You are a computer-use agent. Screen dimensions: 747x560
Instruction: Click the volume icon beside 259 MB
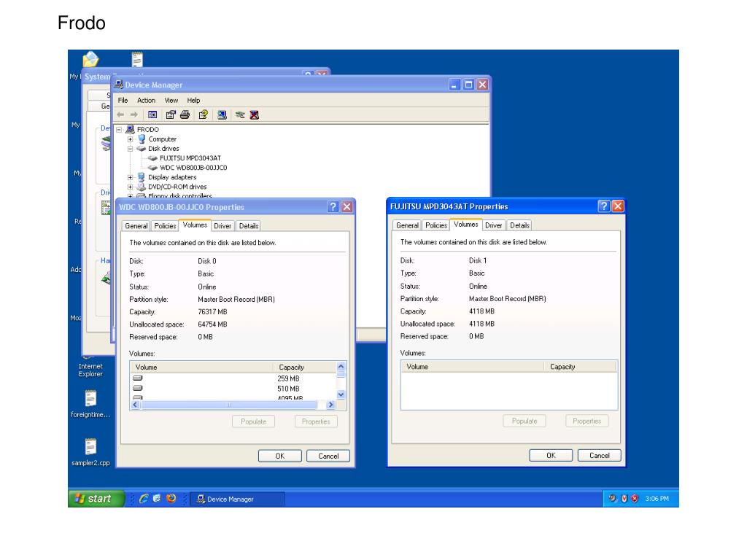point(138,378)
